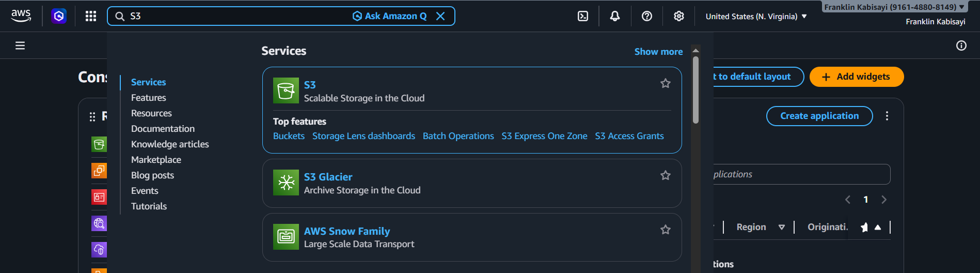Click the search magnifier icon
This screenshot has height=273, width=980.
[x=120, y=16]
